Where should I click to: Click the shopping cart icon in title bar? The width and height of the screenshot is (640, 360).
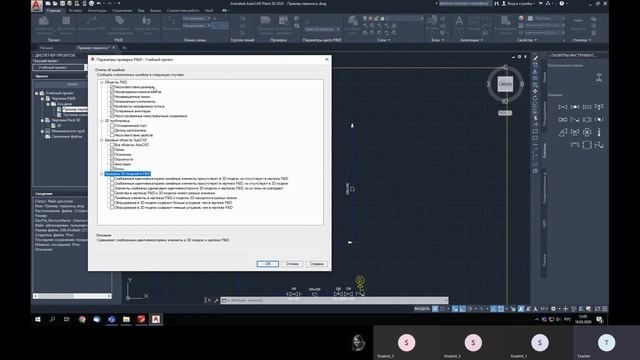541,3
